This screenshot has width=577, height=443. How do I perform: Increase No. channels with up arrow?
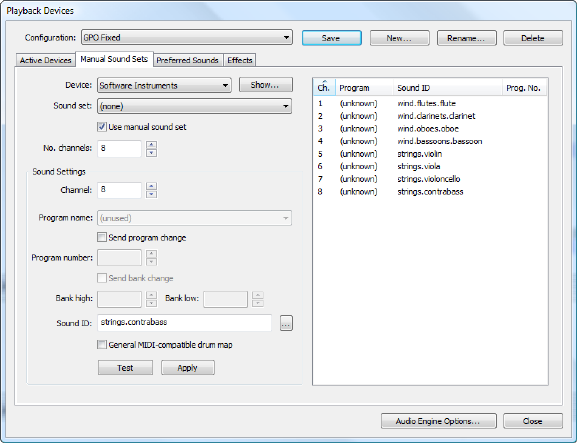click(151, 145)
